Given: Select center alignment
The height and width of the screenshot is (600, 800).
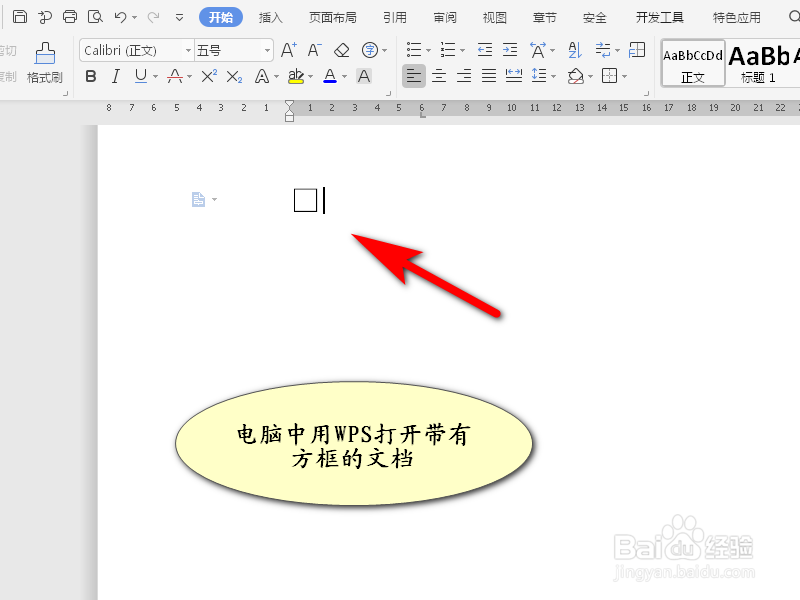Looking at the screenshot, I should pos(439,76).
